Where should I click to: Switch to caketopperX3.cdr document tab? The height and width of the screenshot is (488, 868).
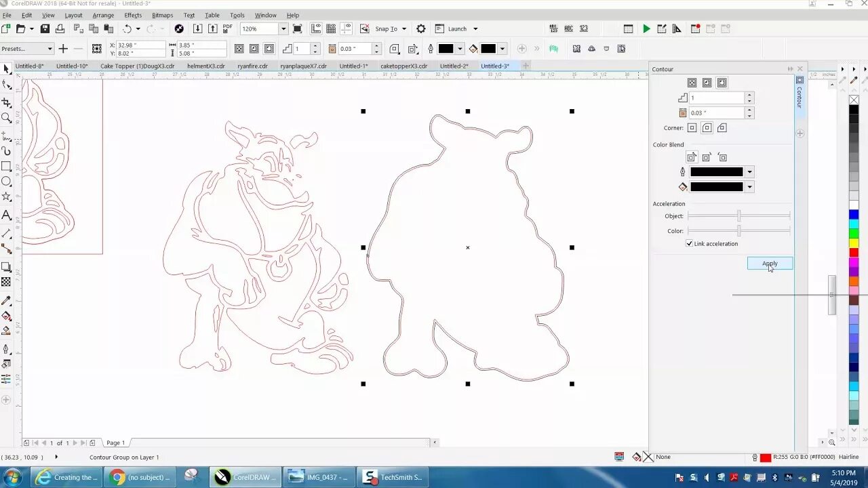(x=403, y=66)
